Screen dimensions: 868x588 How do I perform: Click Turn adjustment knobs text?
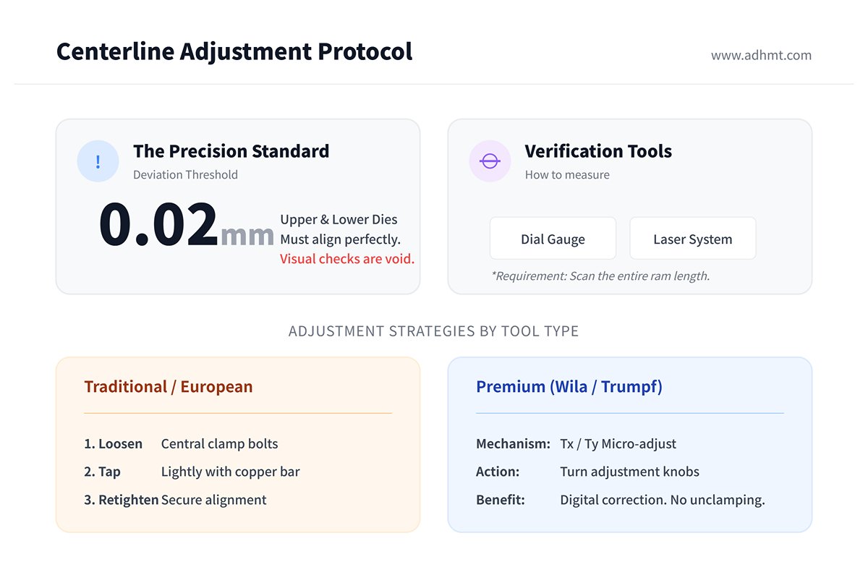[x=629, y=472]
